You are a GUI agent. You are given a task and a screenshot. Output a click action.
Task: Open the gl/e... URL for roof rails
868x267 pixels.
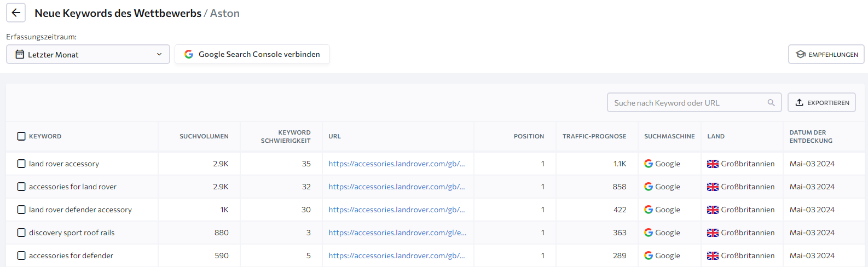[x=397, y=233]
